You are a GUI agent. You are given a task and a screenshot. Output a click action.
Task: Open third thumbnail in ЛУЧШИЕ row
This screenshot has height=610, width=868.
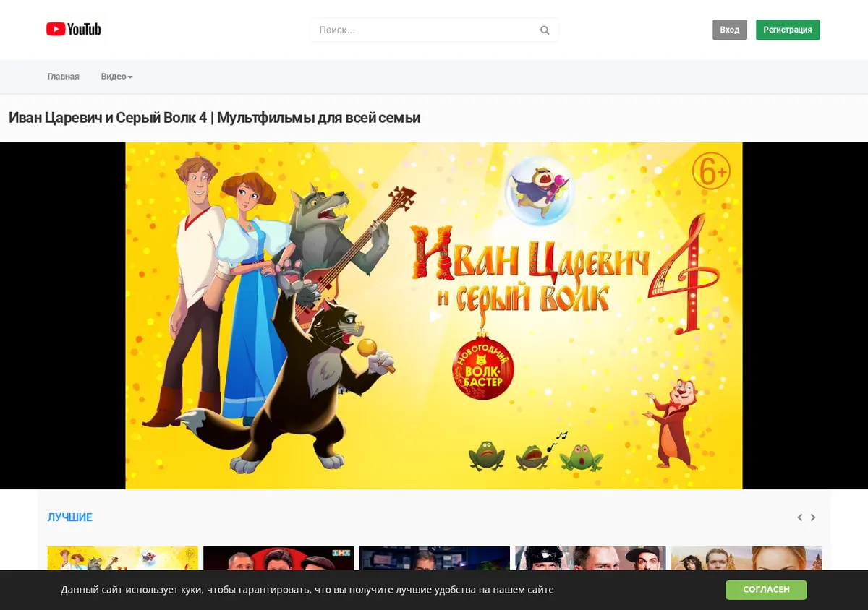pos(435,558)
